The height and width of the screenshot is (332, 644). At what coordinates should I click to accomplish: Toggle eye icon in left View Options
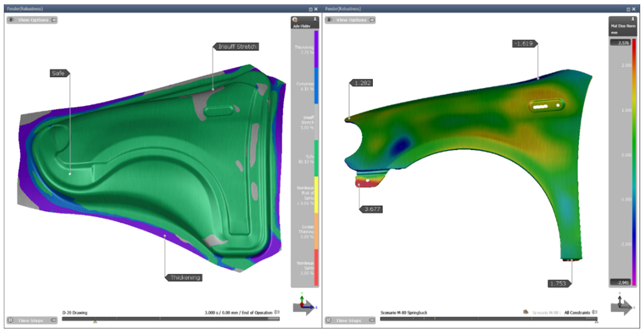11,20
